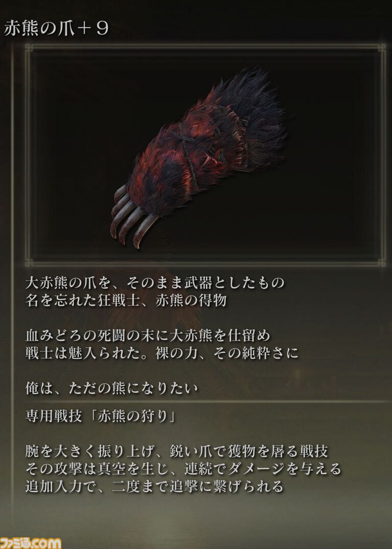
Task: Click the red bear claw weapon image
Action: coord(198,158)
